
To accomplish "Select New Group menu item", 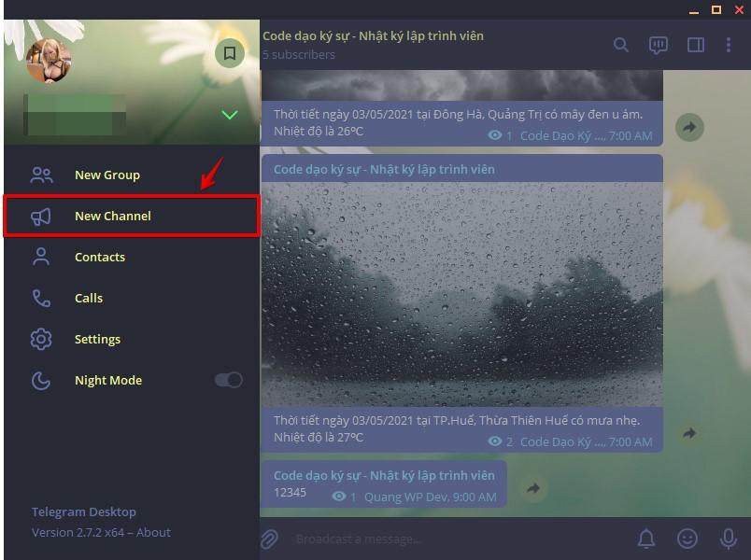I will click(x=132, y=175).
